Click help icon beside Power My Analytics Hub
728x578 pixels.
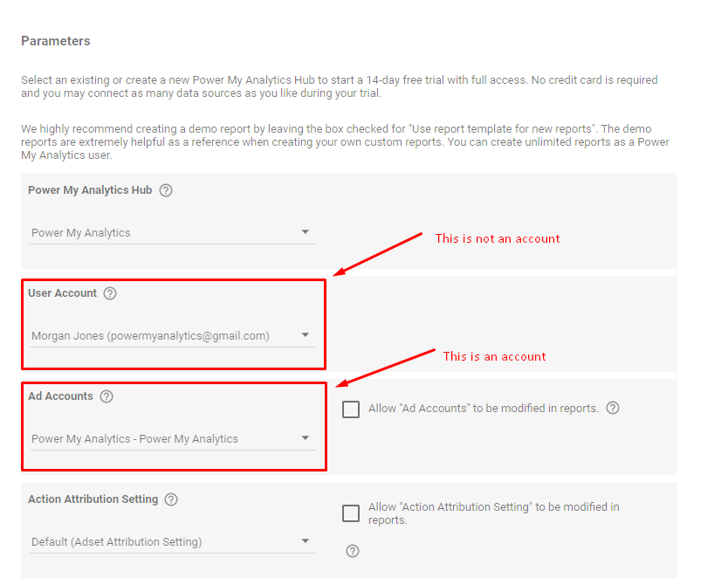[166, 190]
